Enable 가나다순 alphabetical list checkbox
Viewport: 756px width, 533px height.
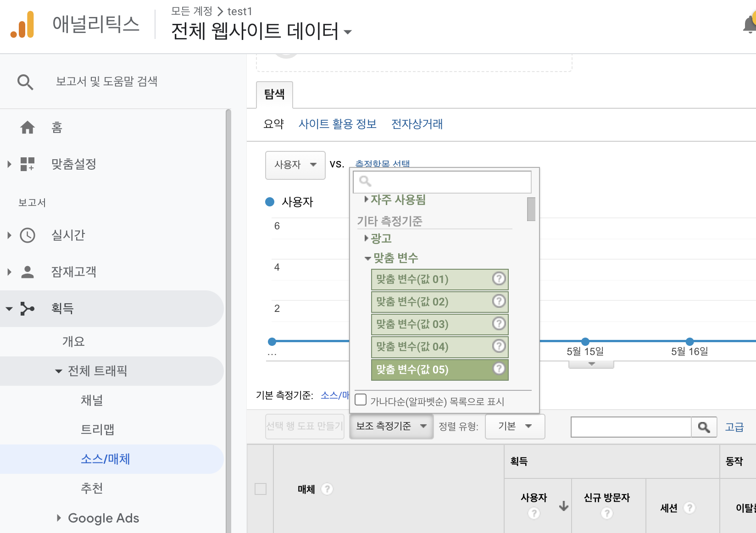pyautogui.click(x=361, y=400)
